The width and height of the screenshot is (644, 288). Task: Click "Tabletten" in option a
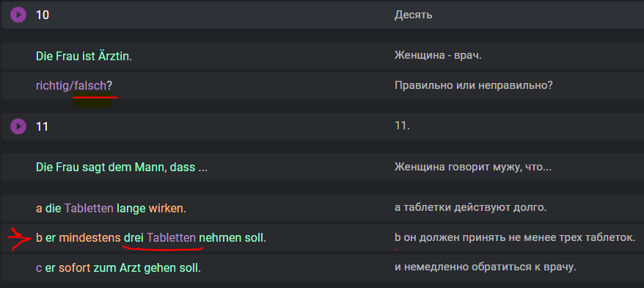pos(88,208)
